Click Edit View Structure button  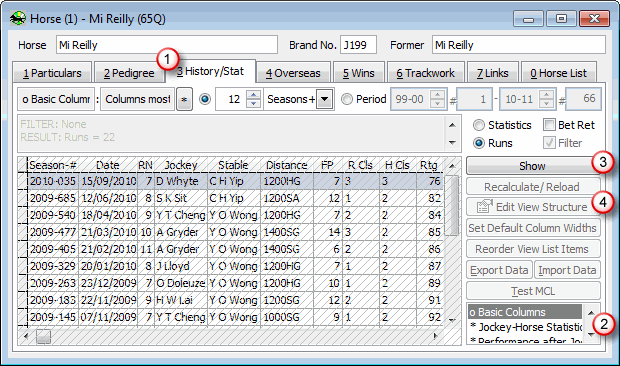533,207
